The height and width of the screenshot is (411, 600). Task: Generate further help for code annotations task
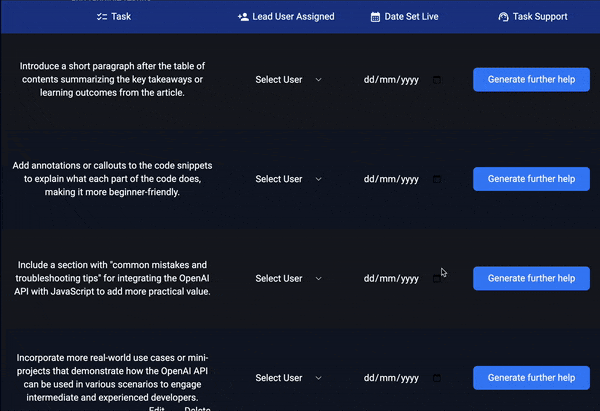[x=531, y=179]
